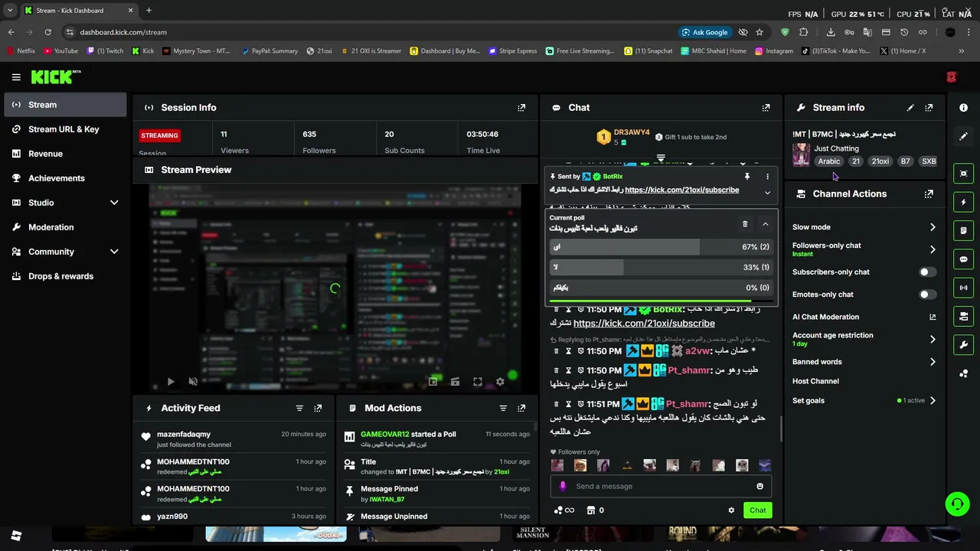Click the info icon in right sidebar

click(963, 108)
